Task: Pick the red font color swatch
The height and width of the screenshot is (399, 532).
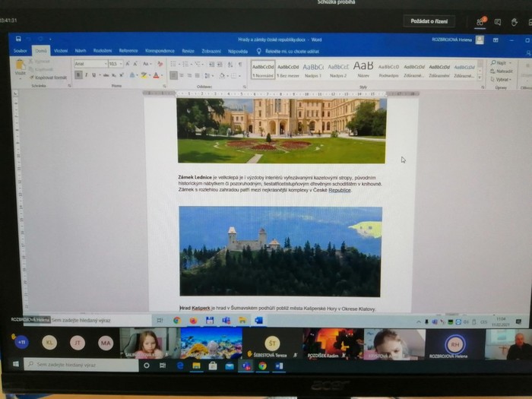Action: (x=157, y=75)
